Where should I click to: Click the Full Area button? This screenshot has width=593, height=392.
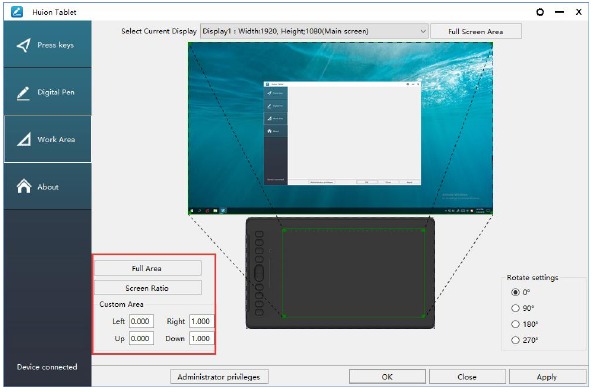click(x=147, y=268)
